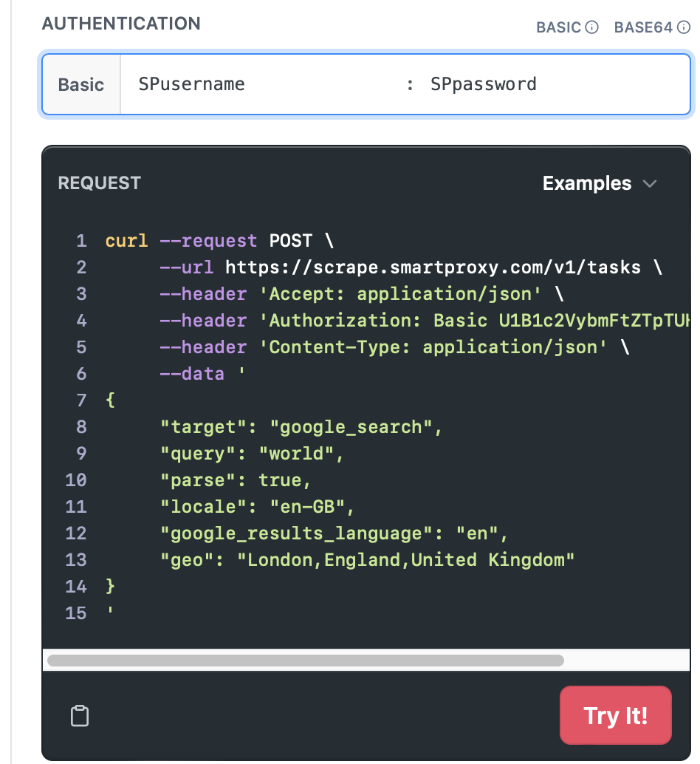Click the closing brace on line 14

pos(111,586)
